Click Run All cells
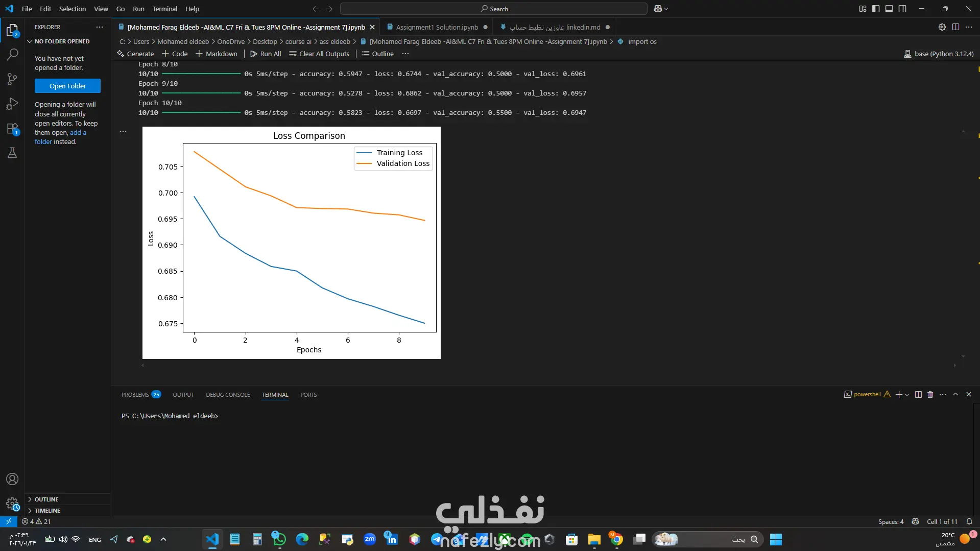 266,54
